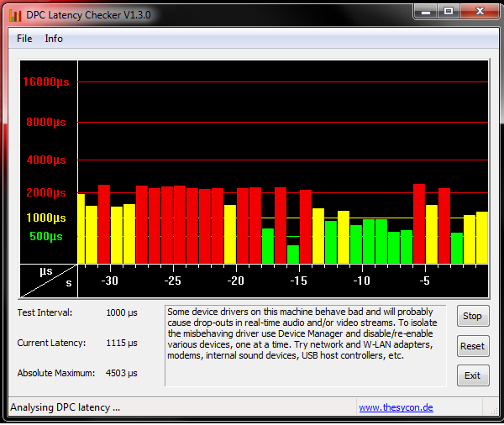Click the DPC Latency Checker title bar icon
Viewport: 504px width, 425px height.
point(15,15)
